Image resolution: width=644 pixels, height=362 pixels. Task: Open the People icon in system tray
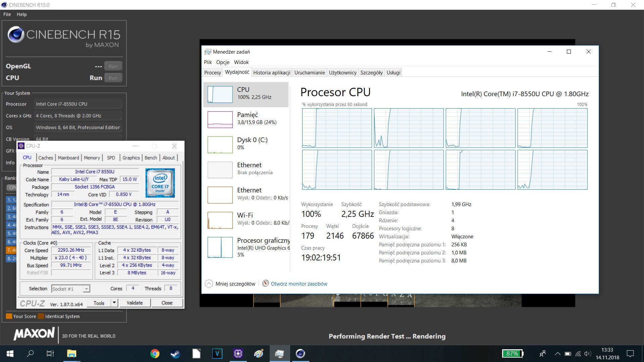tap(542, 354)
